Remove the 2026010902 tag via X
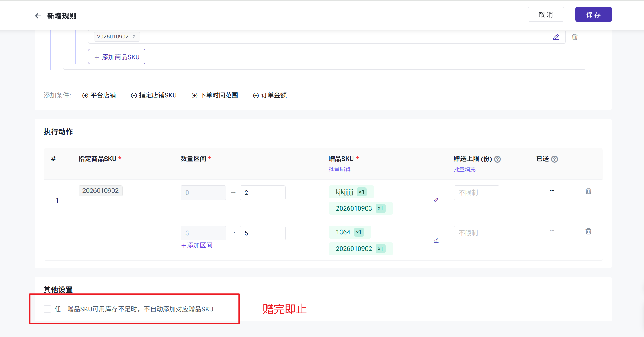Image resolution: width=644 pixels, height=337 pixels. tap(134, 37)
